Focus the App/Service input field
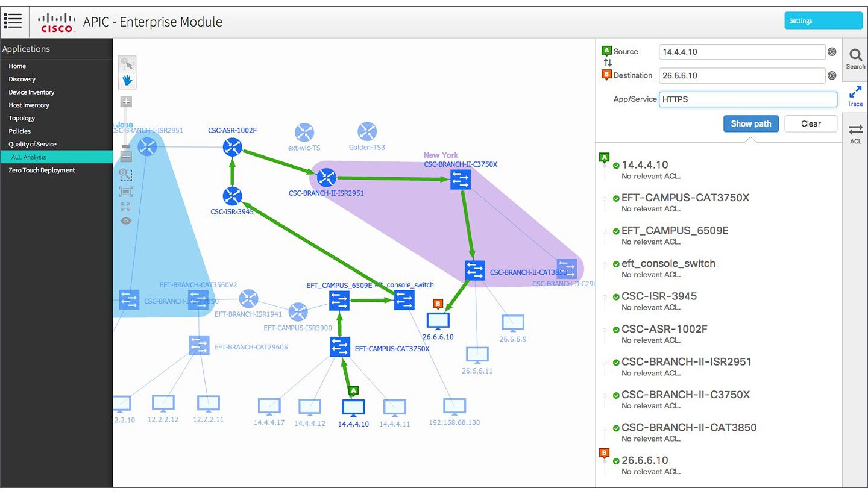Screen dimensions: 868x494 click(748, 99)
